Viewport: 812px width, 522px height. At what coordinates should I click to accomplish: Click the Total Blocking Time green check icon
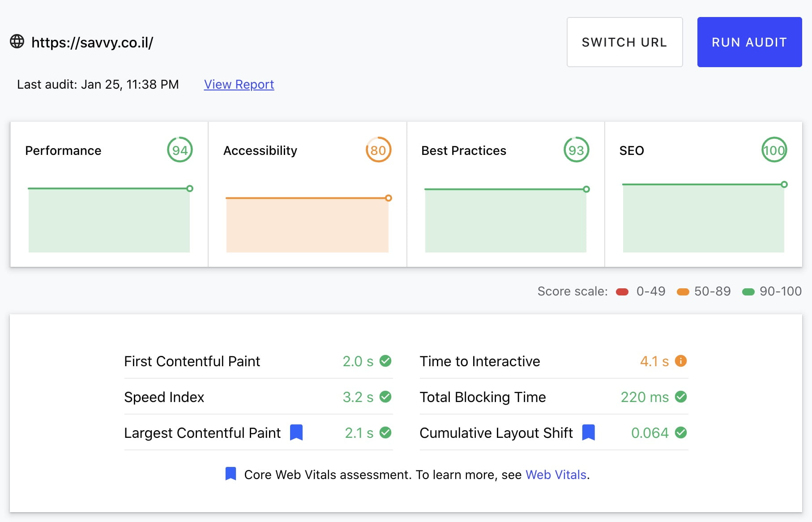tap(681, 397)
